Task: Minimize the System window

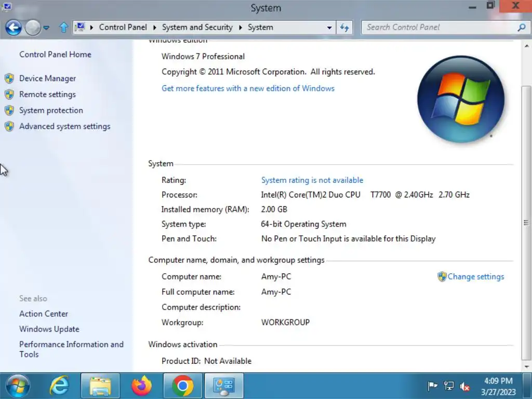Action: 472,6
